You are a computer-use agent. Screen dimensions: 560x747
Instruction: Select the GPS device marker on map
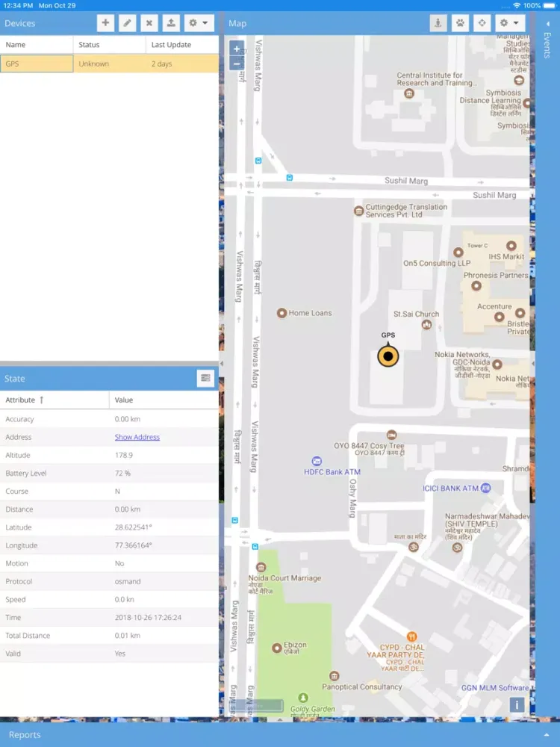click(x=388, y=356)
